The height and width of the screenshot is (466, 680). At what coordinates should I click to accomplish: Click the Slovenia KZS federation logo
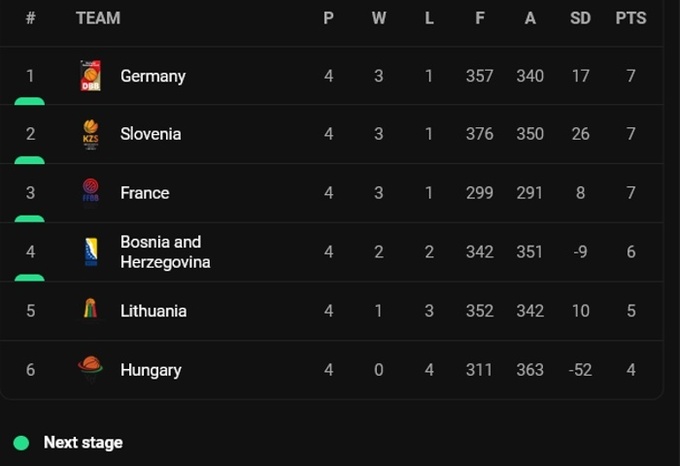coord(90,134)
